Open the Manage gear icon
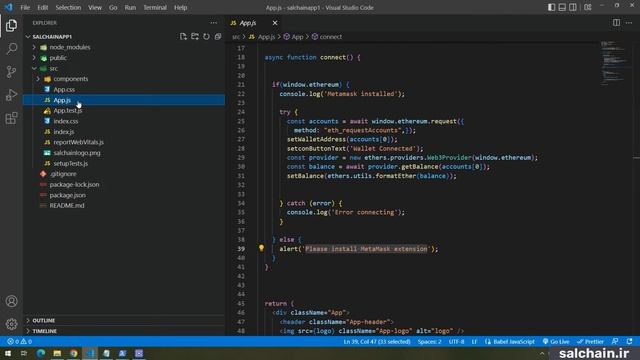 coord(11,324)
